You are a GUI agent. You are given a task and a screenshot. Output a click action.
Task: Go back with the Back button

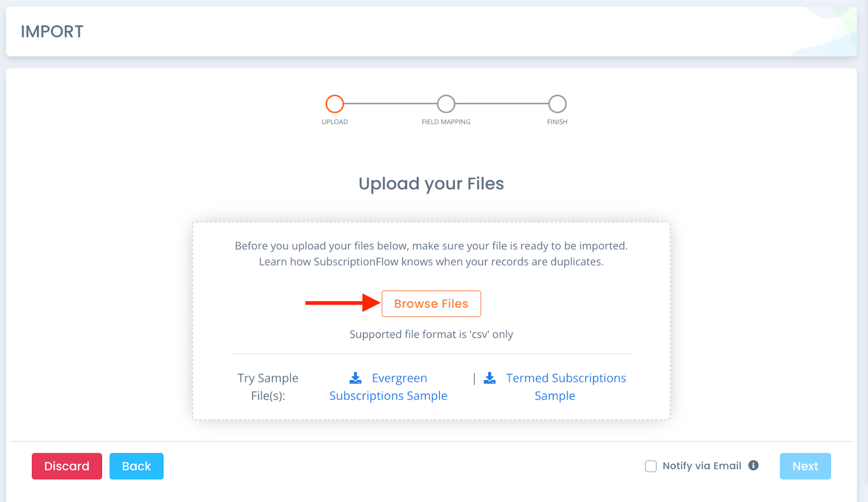(136, 466)
